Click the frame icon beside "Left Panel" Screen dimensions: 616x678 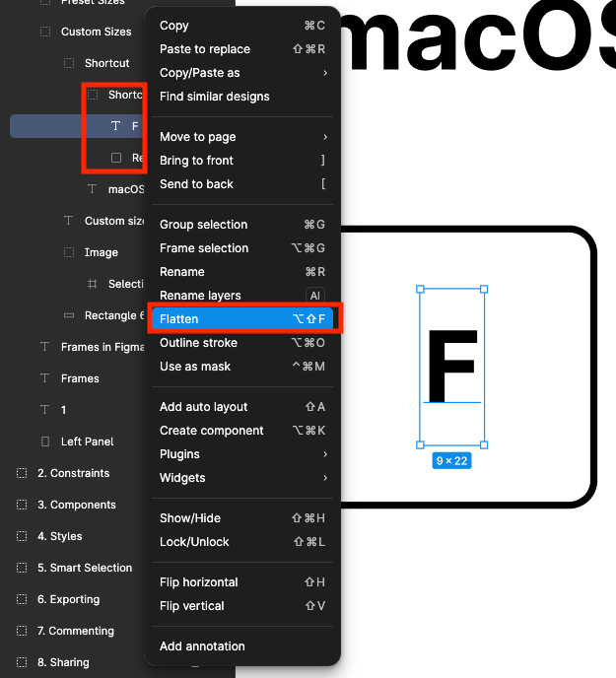tap(44, 441)
